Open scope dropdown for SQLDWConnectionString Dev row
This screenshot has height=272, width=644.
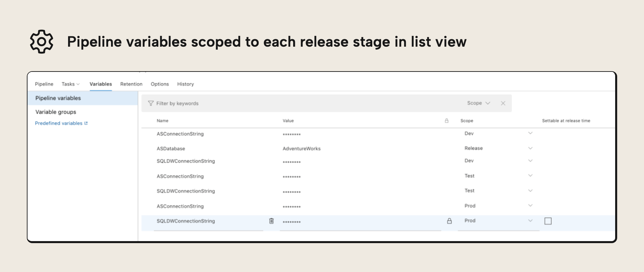(x=530, y=161)
